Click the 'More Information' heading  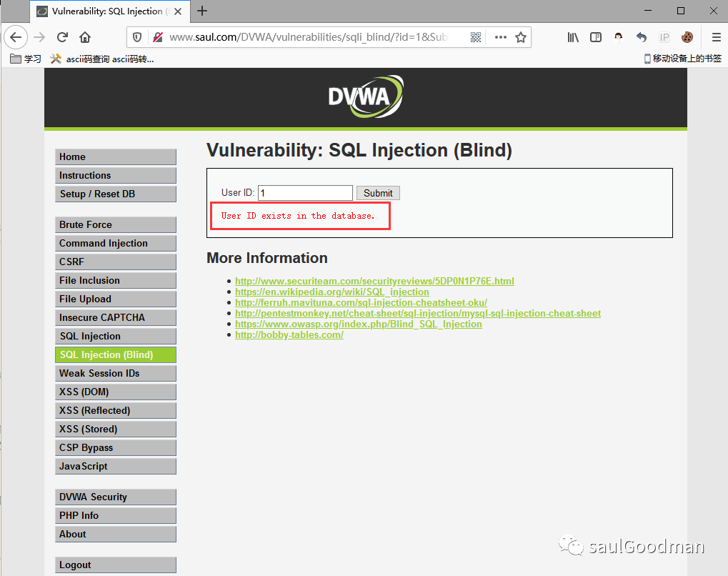pyautogui.click(x=267, y=258)
